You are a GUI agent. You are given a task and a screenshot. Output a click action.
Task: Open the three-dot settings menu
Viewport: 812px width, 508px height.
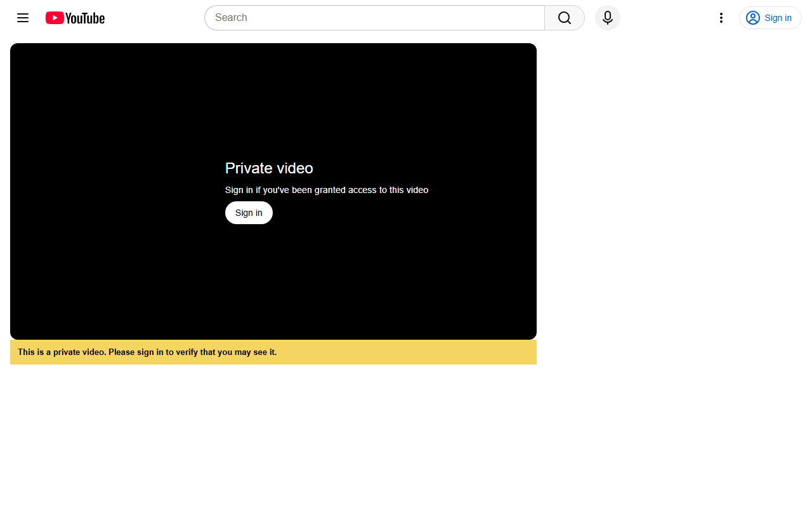point(721,18)
